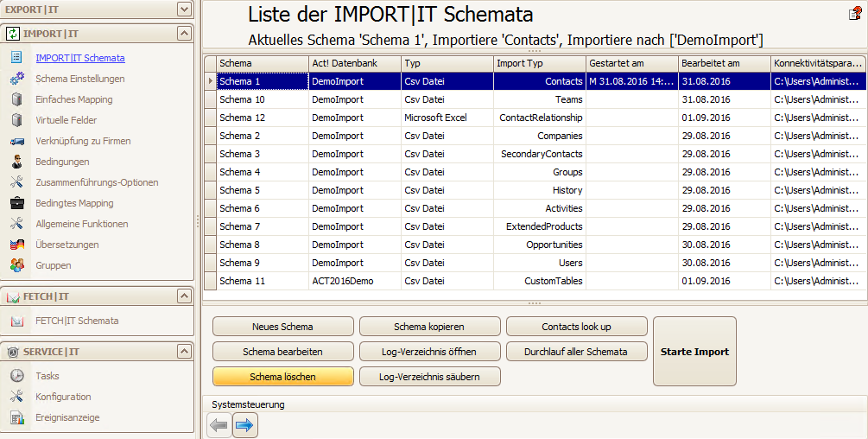
Task: Collapse the IMPORT|IT panel
Action: point(184,34)
